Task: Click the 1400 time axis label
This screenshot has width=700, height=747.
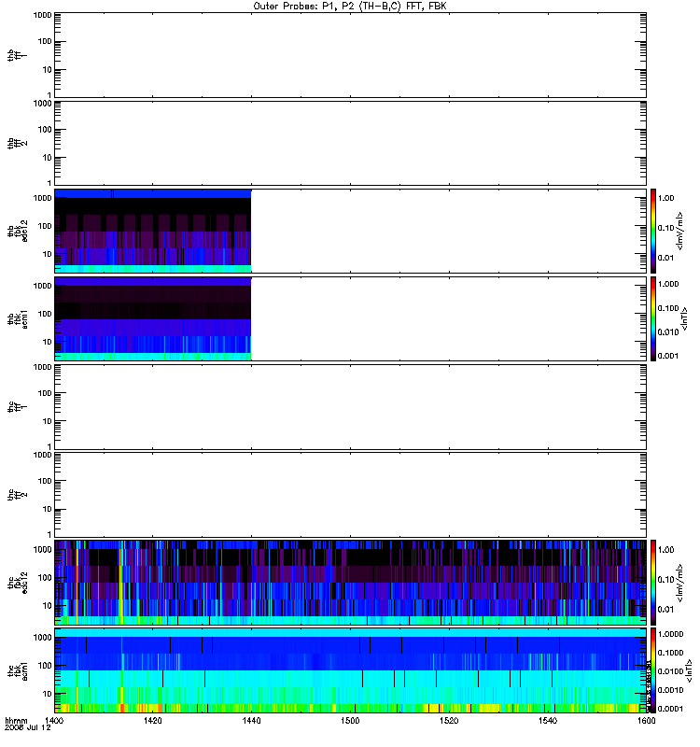Action: [54, 721]
